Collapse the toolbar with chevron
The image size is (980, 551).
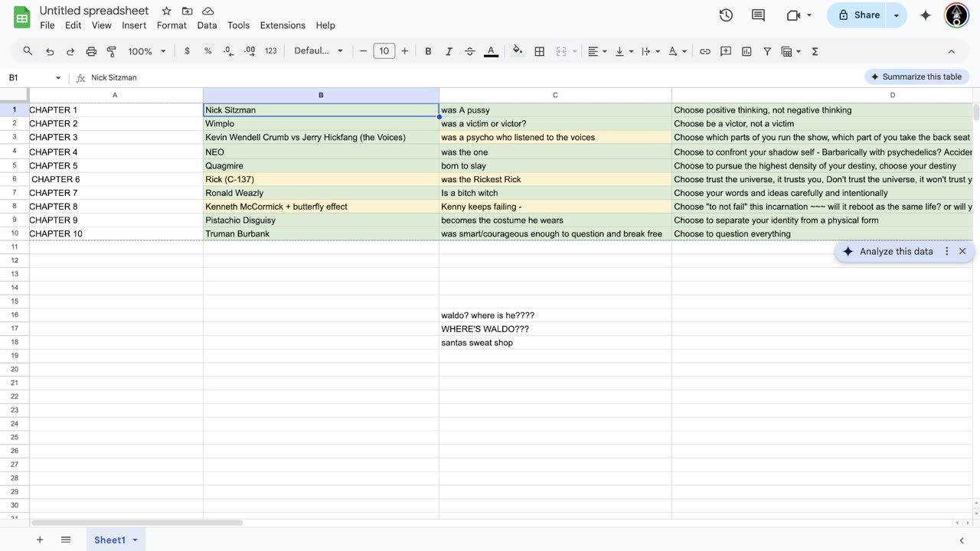tap(952, 51)
